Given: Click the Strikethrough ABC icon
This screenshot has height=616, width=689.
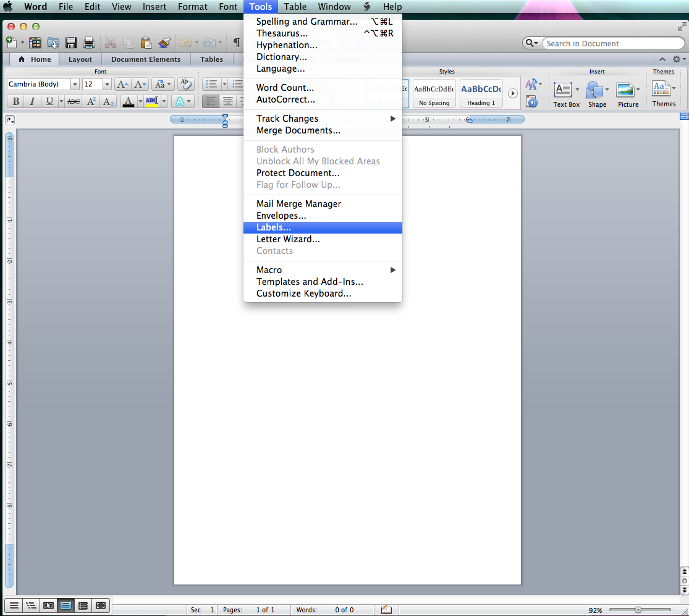Looking at the screenshot, I should [74, 101].
